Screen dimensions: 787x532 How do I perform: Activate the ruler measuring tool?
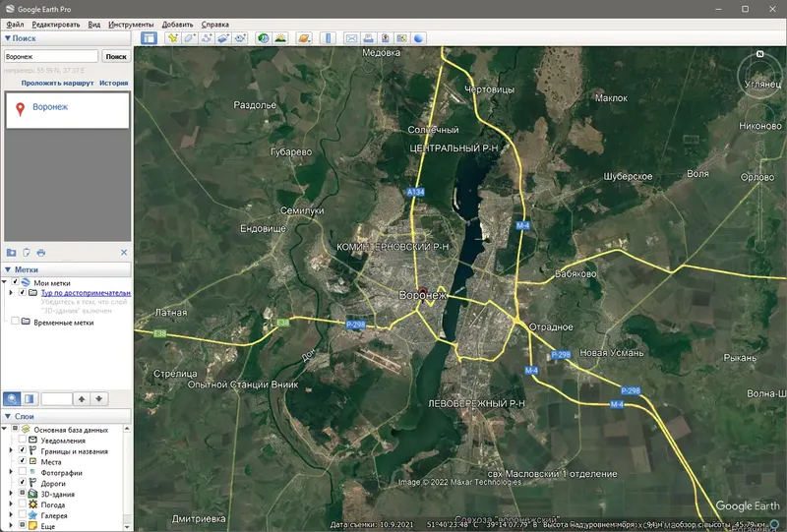click(x=328, y=38)
